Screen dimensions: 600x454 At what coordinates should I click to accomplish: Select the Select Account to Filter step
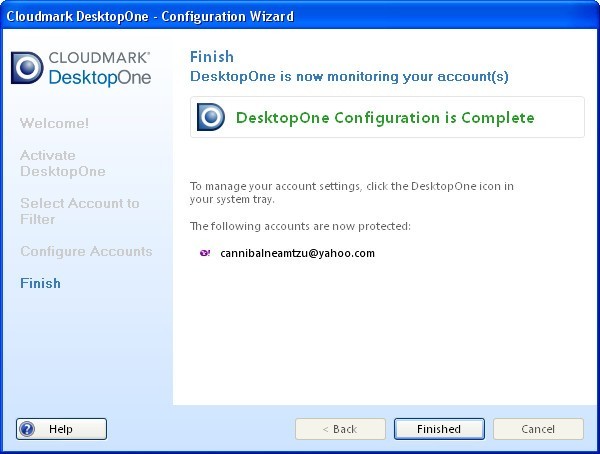[x=80, y=211]
